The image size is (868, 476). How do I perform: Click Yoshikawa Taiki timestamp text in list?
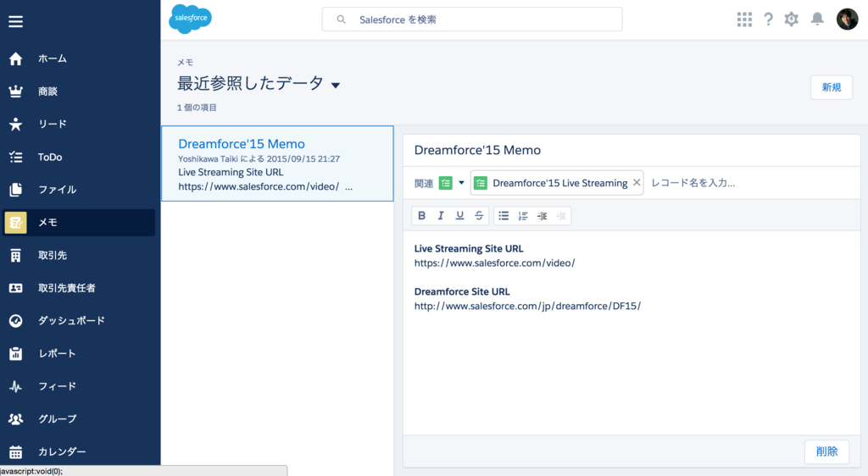(259, 158)
